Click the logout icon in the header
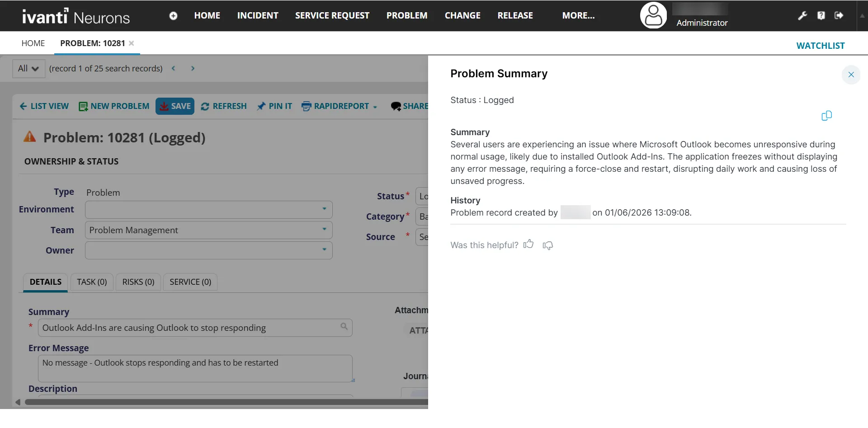Image resolution: width=868 pixels, height=428 pixels. 839,15
